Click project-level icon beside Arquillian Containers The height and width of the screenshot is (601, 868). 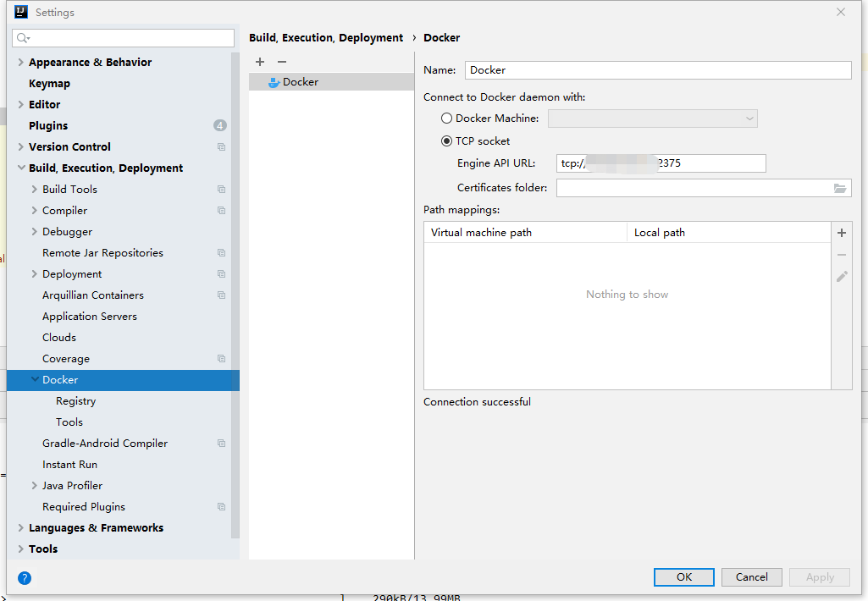[221, 295]
